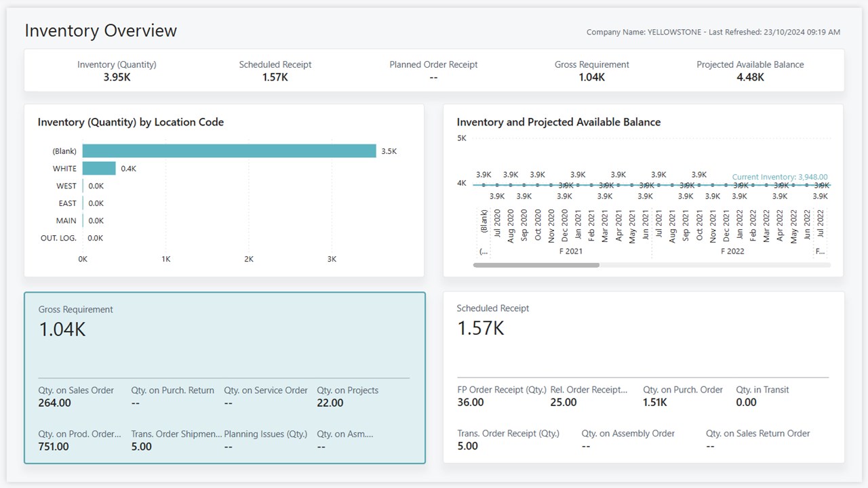Click the Current Inventory reference line label
This screenshot has height=488, width=868.
tap(780, 177)
